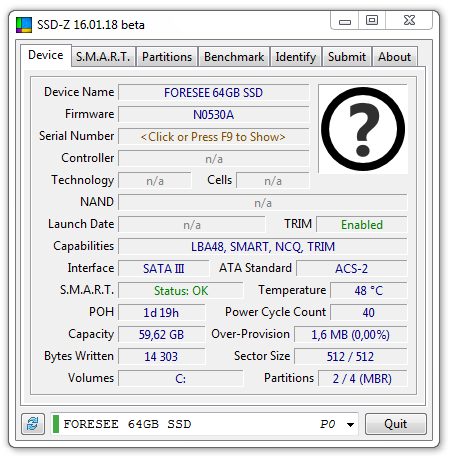This screenshot has width=450, height=457.
Task: Select the Device tab
Action: coord(46,55)
